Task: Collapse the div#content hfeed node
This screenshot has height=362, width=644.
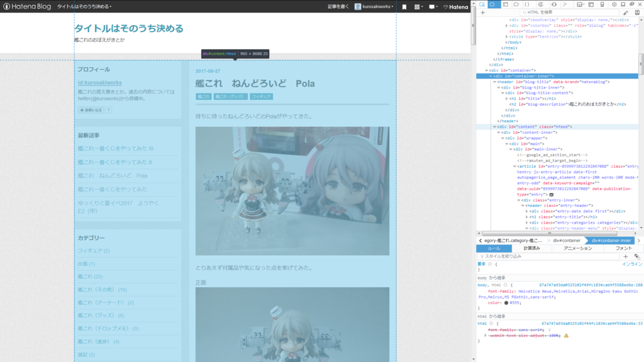Action: [494, 127]
